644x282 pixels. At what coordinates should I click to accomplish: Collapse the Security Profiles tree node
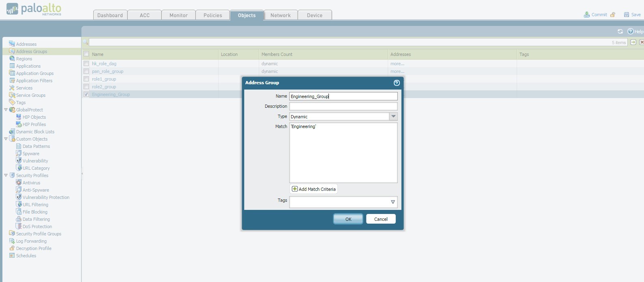tap(6, 175)
